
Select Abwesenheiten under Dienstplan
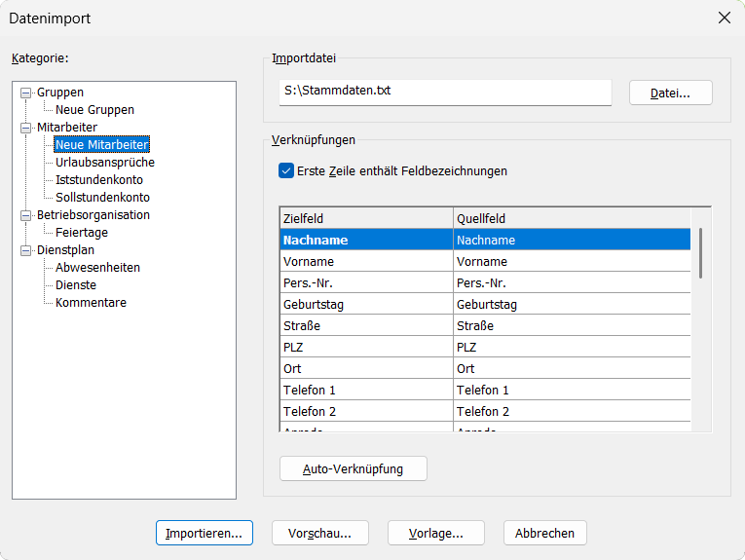[x=97, y=268]
